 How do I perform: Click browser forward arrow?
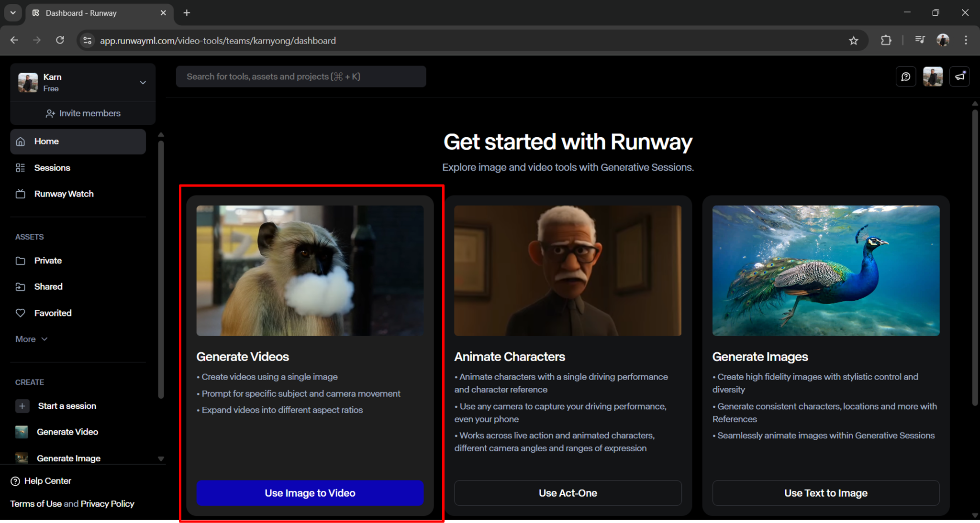[x=37, y=40]
